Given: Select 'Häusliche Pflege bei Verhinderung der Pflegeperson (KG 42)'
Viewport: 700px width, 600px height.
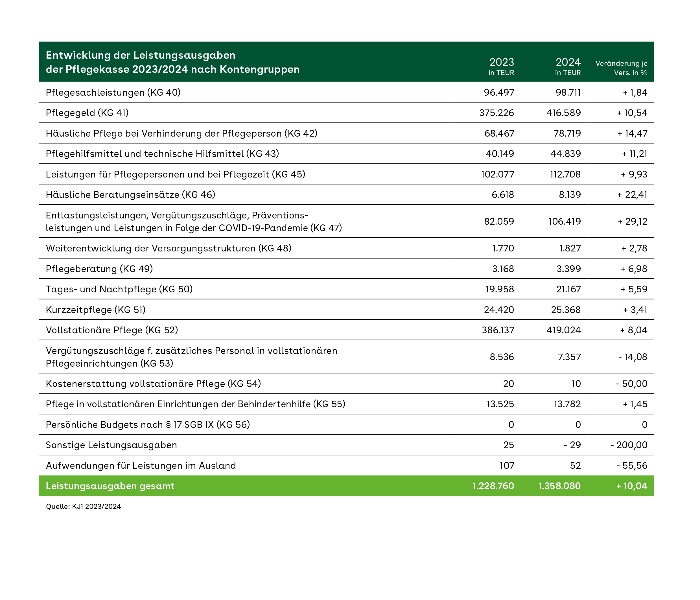Looking at the screenshot, I should click(x=182, y=133).
